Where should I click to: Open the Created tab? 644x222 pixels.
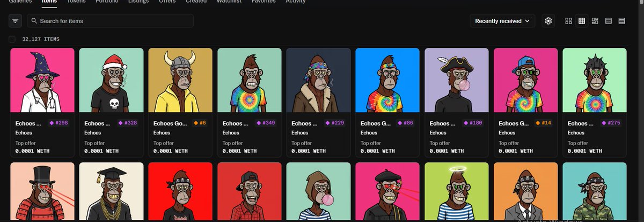[x=196, y=2]
